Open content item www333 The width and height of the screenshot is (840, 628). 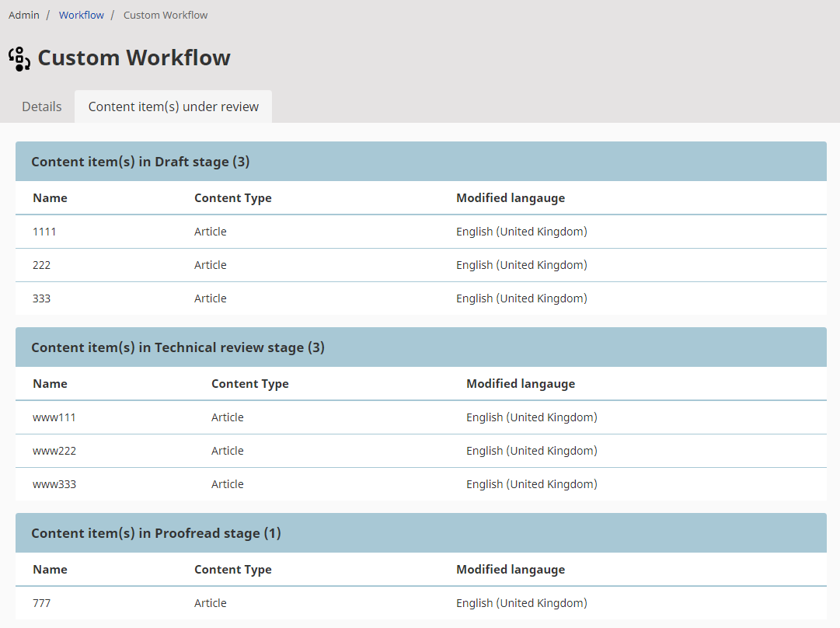pos(54,484)
